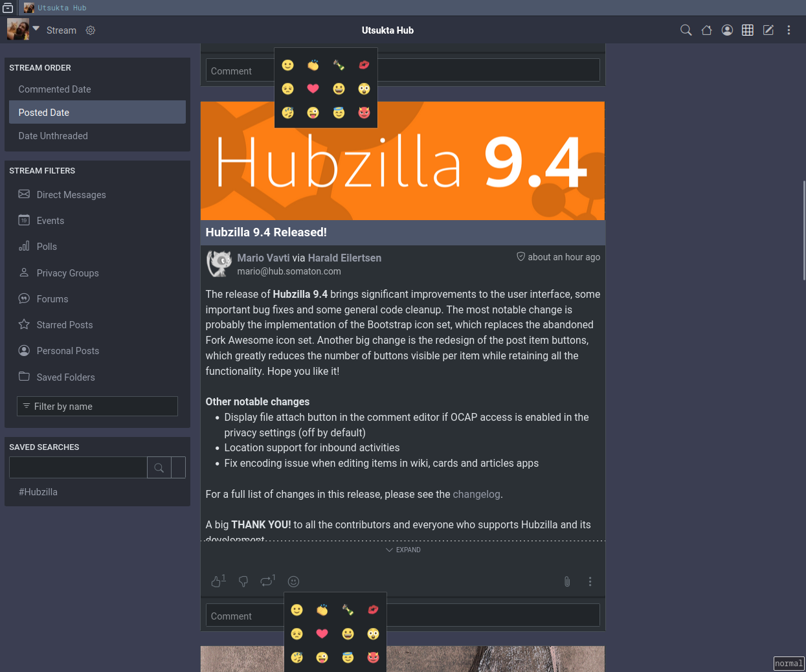Filter stream by Personal Posts
The width and height of the screenshot is (806, 672).
pos(97,351)
